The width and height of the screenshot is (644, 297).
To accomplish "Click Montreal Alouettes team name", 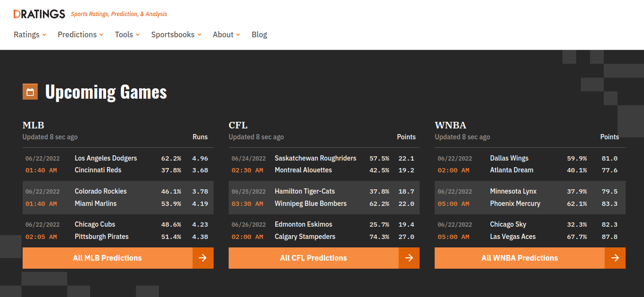I will pyautogui.click(x=303, y=170).
